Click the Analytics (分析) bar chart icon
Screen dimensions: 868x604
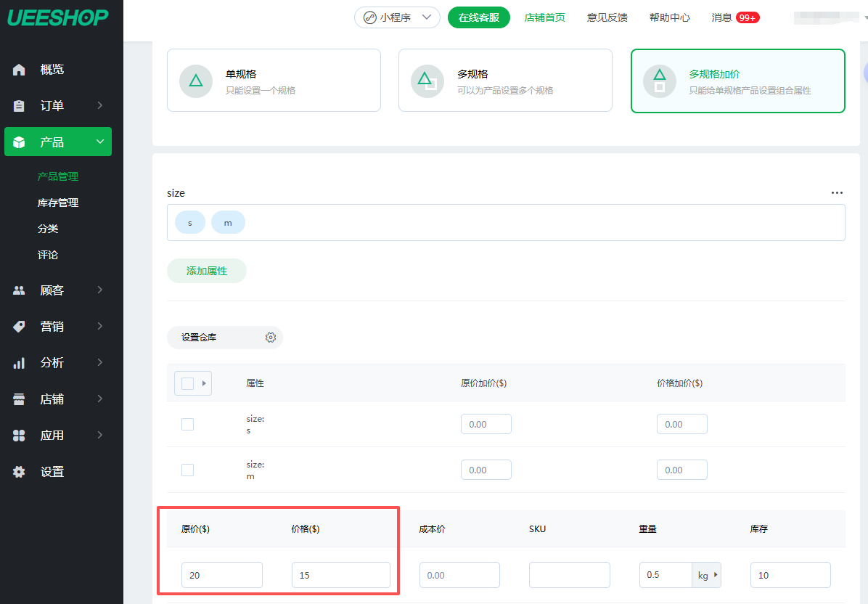point(20,363)
